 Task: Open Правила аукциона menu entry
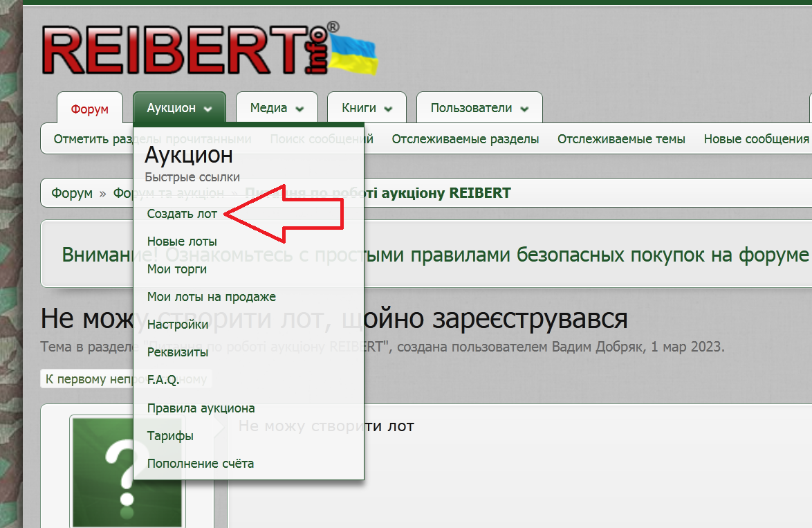(x=201, y=408)
